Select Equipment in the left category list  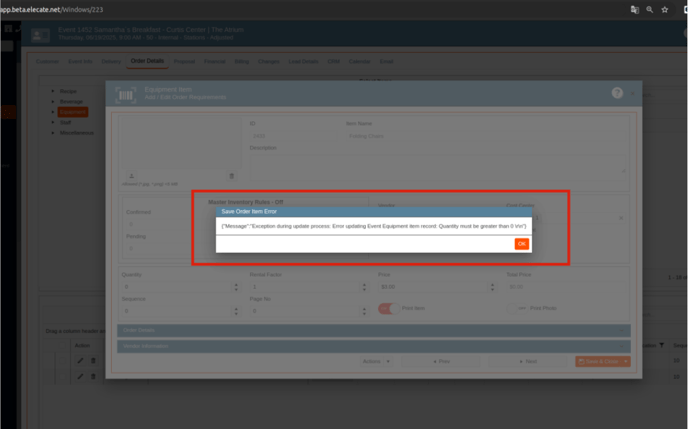coord(75,112)
